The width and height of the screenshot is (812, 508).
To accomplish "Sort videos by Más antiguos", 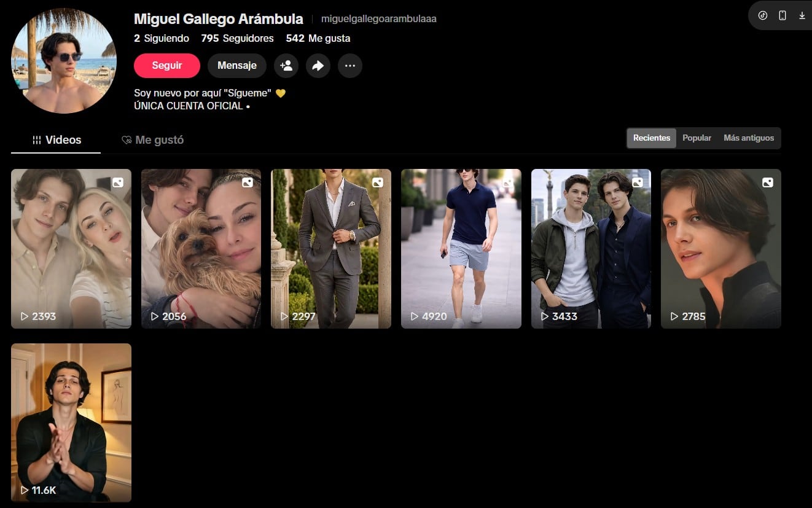I will tap(749, 138).
